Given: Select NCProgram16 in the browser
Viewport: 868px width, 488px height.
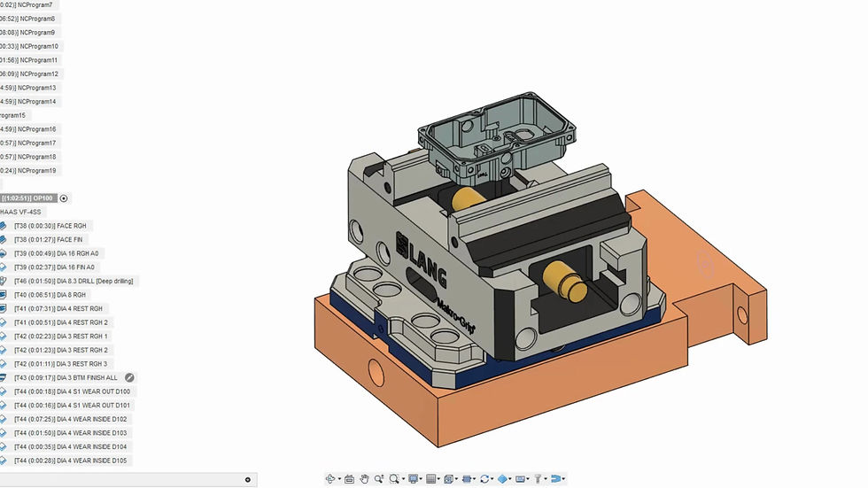Looking at the screenshot, I should point(29,129).
